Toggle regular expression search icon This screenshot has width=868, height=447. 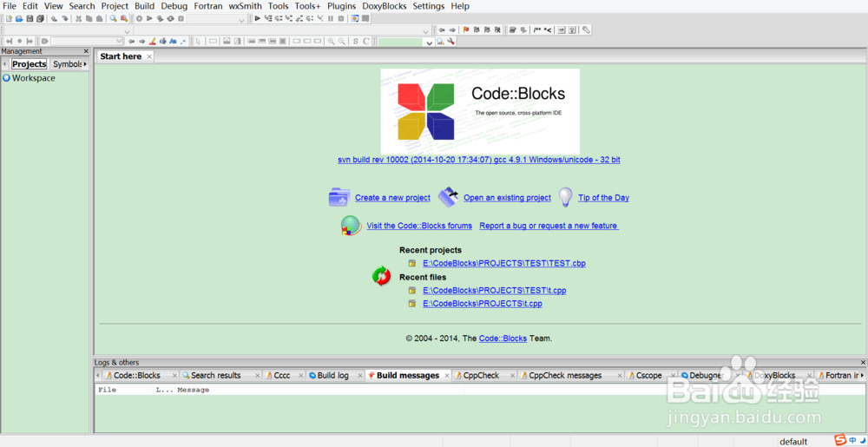coord(183,41)
